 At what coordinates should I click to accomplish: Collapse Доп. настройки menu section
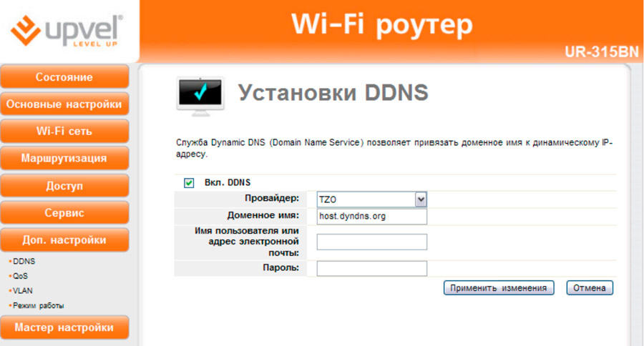64,239
